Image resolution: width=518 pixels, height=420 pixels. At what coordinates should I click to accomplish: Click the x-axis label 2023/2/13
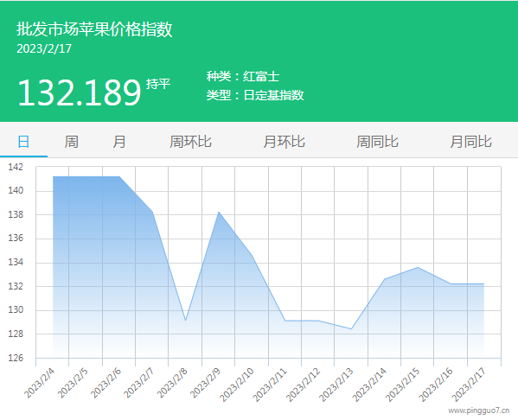click(336, 385)
